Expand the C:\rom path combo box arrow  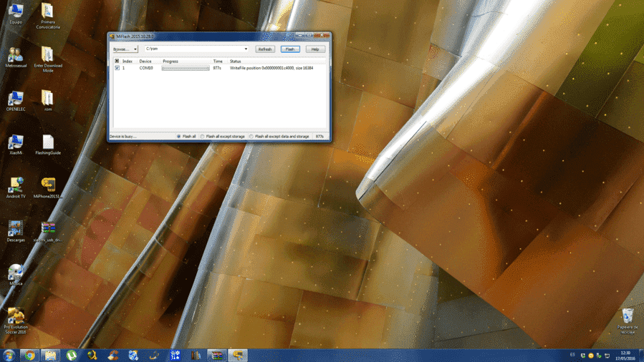pyautogui.click(x=246, y=49)
